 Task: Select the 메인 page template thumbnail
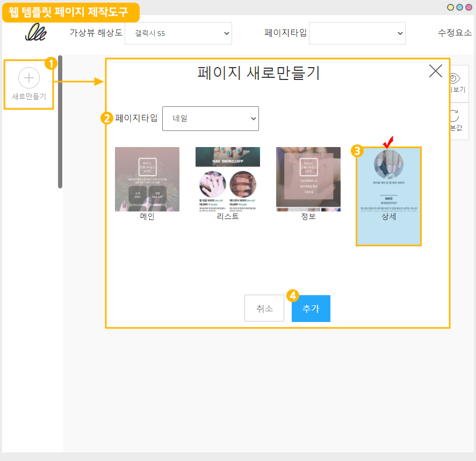tap(147, 179)
